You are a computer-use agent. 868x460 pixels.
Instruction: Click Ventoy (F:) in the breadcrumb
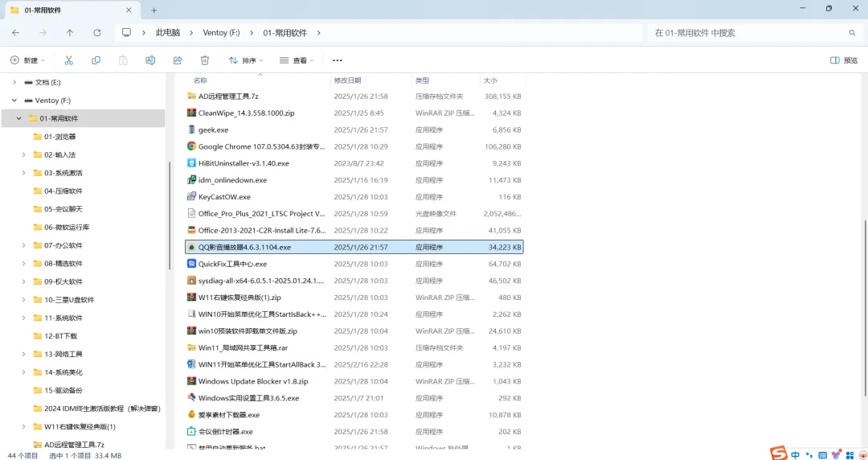222,33
